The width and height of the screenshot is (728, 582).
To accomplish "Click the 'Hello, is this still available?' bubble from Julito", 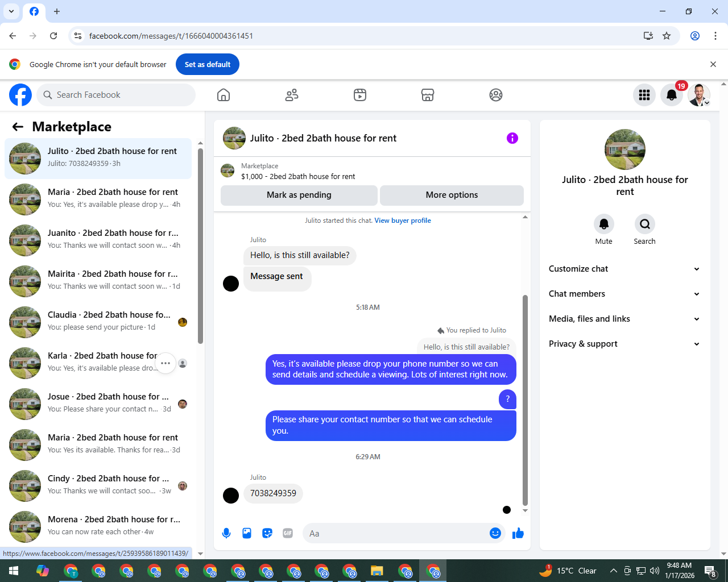I will click(x=300, y=255).
